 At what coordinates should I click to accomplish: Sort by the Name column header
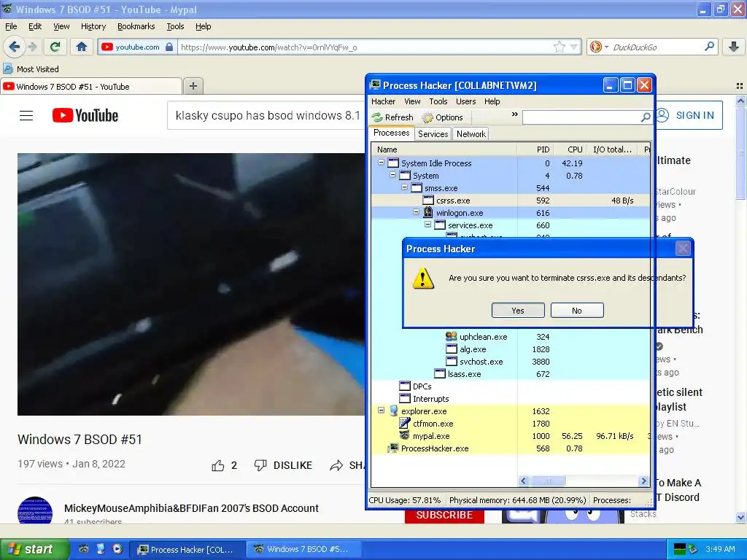[x=444, y=149]
